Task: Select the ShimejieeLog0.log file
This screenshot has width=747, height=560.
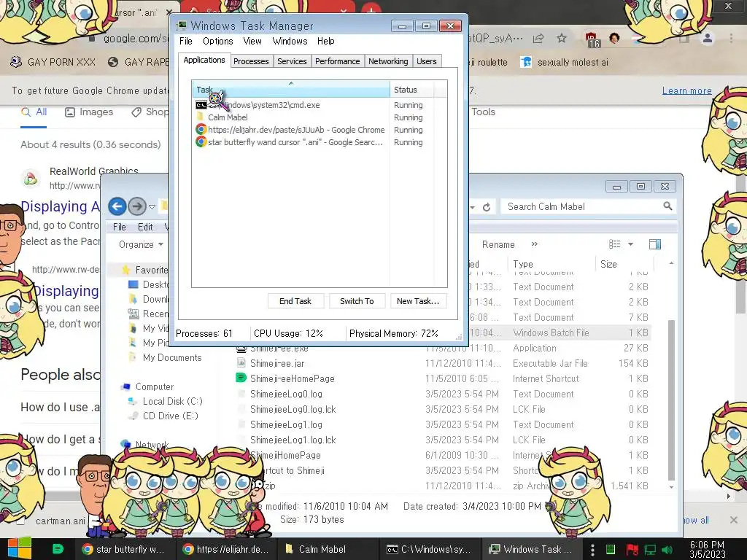Action: (286, 394)
